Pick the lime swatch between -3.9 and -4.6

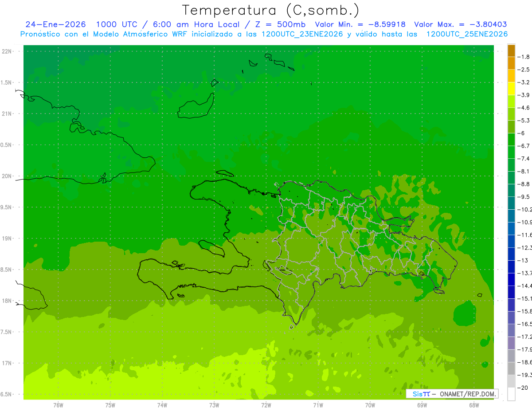(511, 102)
